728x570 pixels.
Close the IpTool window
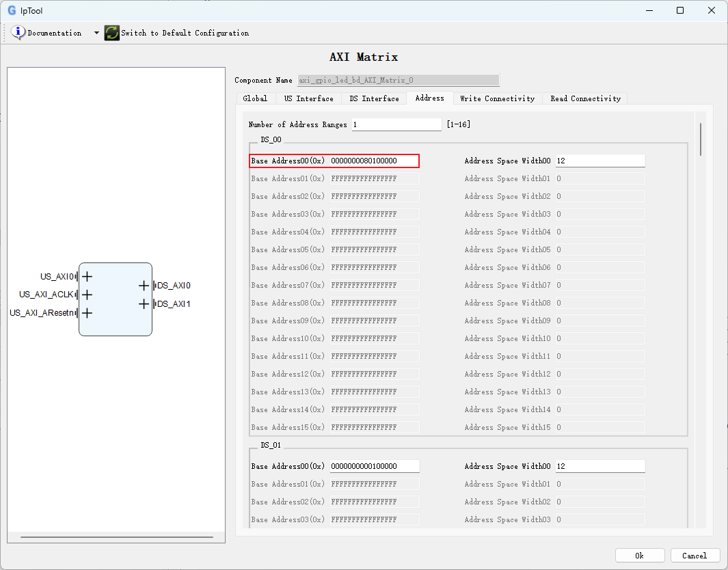pos(712,10)
